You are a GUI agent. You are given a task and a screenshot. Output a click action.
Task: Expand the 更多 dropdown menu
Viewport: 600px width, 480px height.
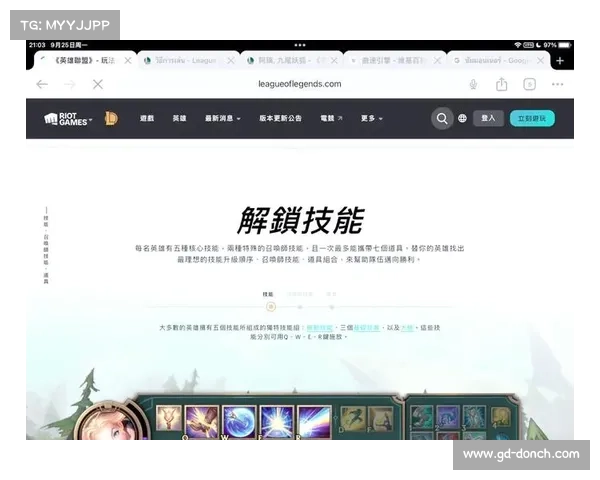(372, 119)
